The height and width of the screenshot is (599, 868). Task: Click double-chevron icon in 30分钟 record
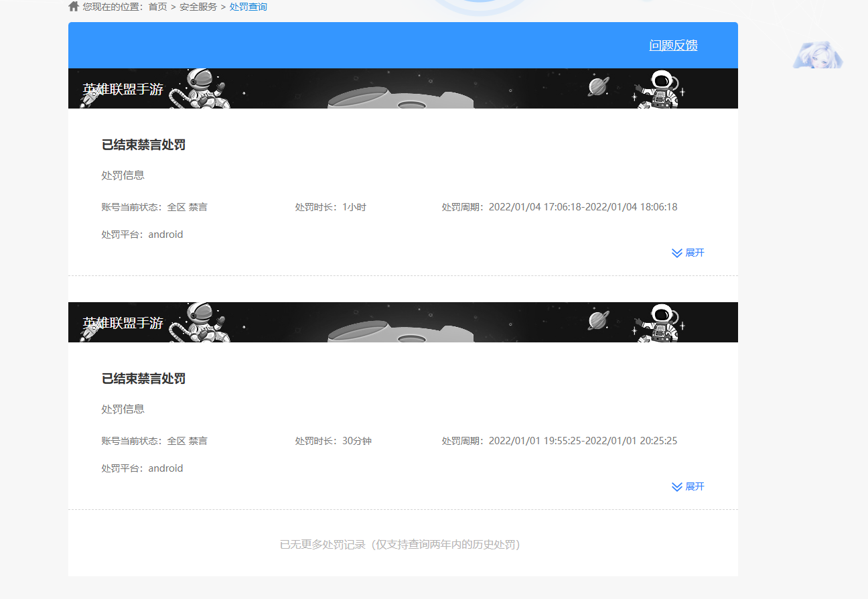pyautogui.click(x=677, y=487)
